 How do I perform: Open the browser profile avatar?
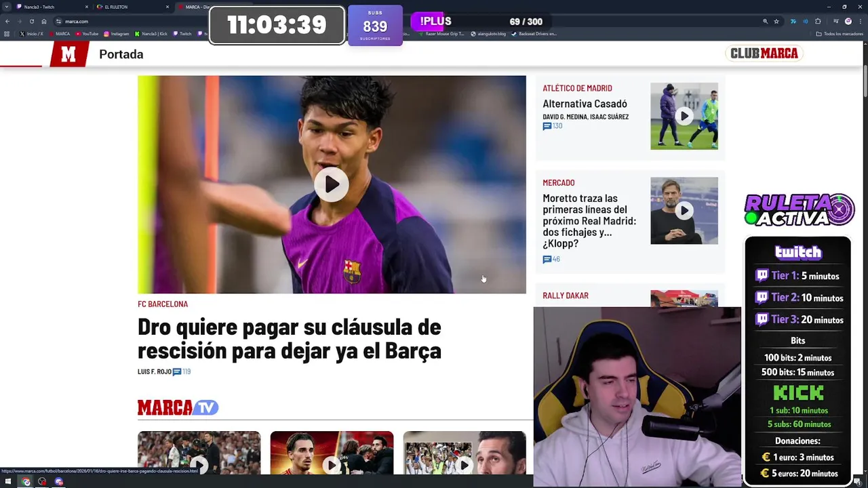848,21
